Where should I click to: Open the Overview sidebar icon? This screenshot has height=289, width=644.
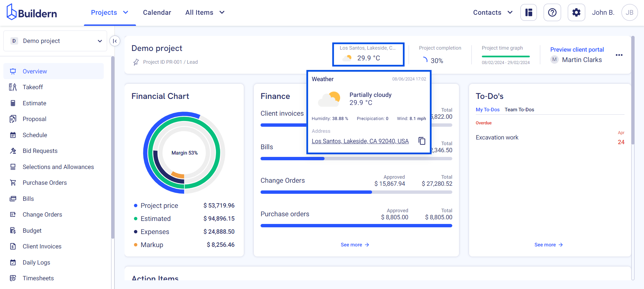(x=13, y=71)
